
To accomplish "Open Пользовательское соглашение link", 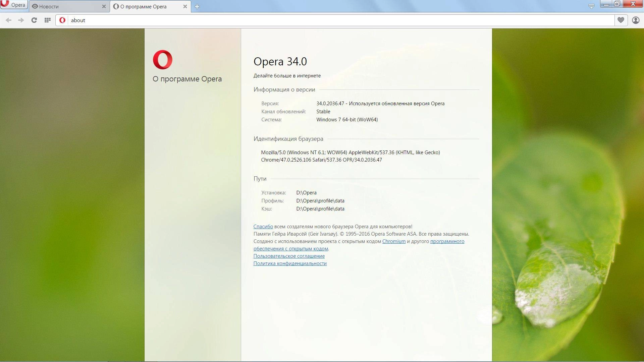I will click(x=289, y=256).
